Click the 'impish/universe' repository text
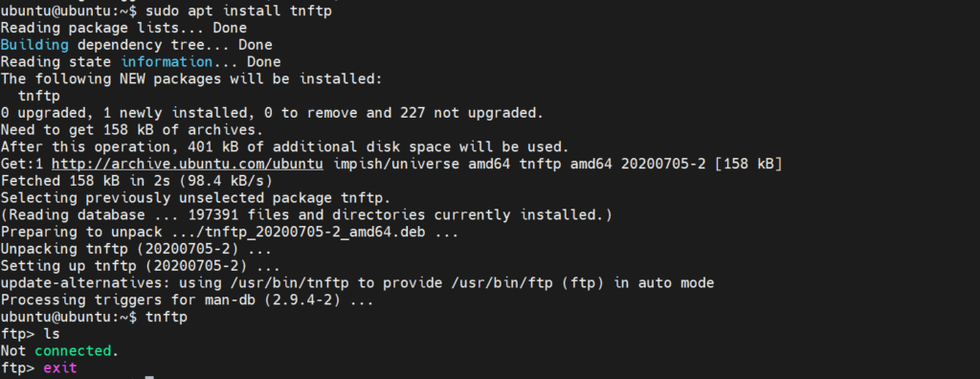The image size is (980, 379). click(397, 164)
